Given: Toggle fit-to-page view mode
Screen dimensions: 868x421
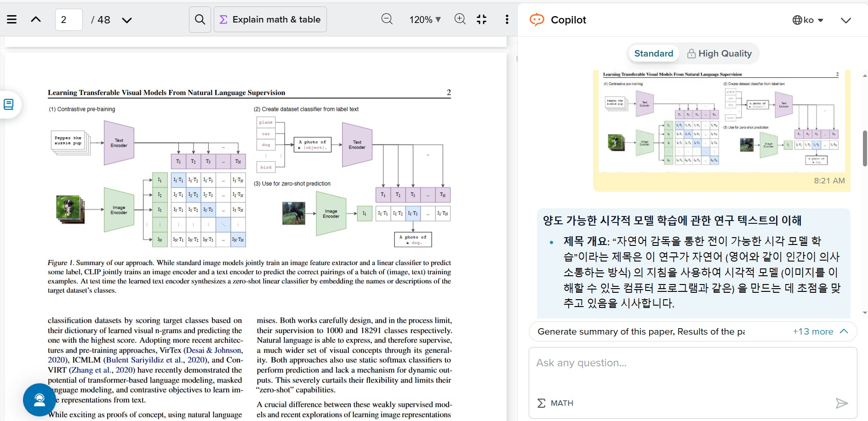Looking at the screenshot, I should click(481, 19).
